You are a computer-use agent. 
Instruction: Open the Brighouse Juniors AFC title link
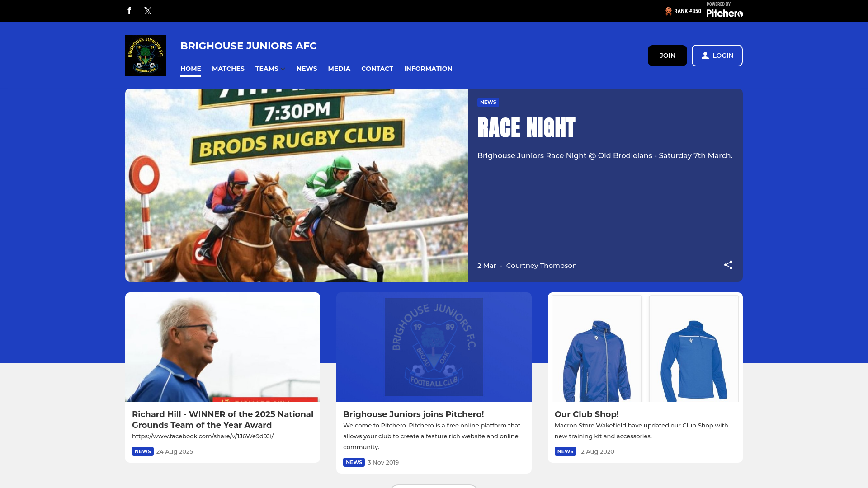coord(249,46)
